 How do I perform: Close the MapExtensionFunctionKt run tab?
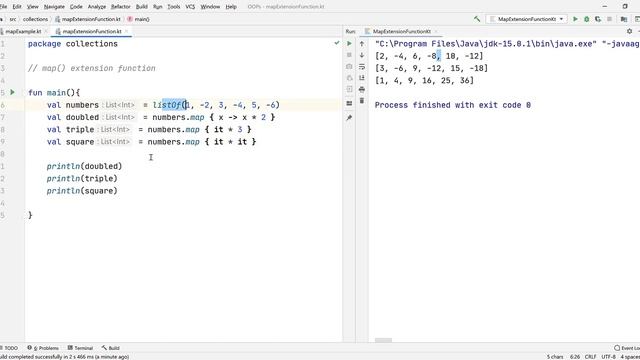(x=436, y=31)
